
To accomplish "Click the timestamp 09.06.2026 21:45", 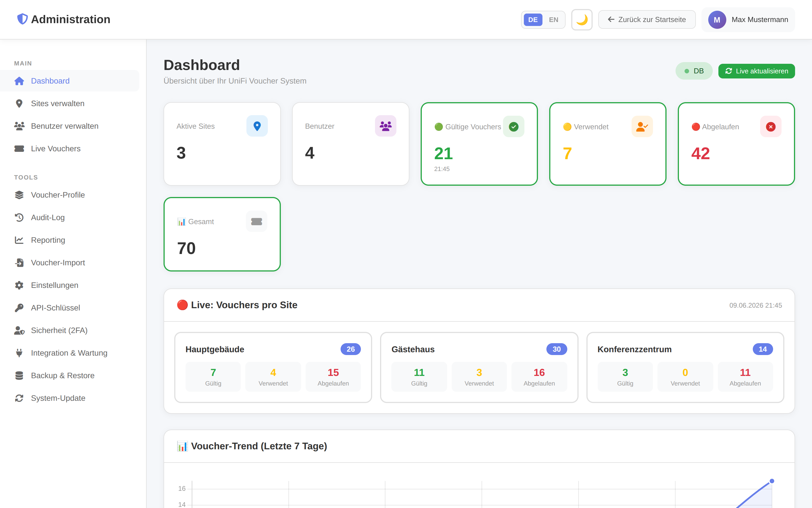I will (756, 305).
